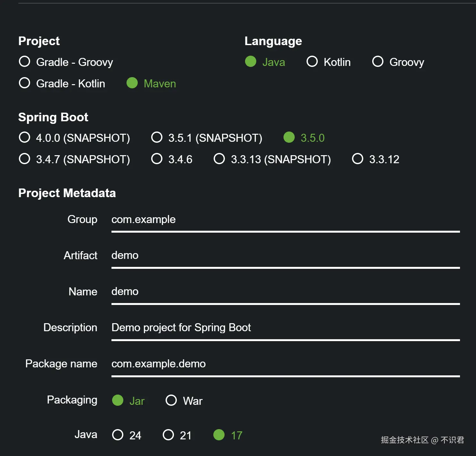Screen dimensions: 476x456
Task: Select Spring Boot version 3.5.0
Action: click(x=289, y=137)
